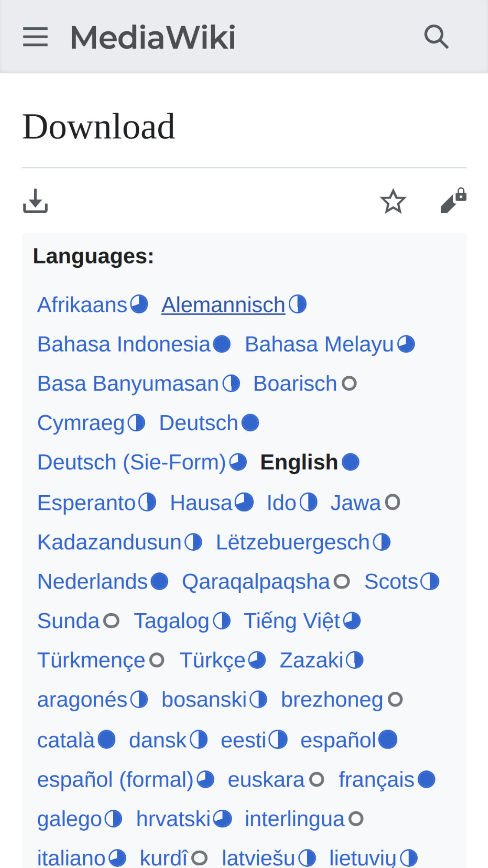The width and height of the screenshot is (488, 868).
Task: Select Tiếng Việt language
Action: [292, 621]
